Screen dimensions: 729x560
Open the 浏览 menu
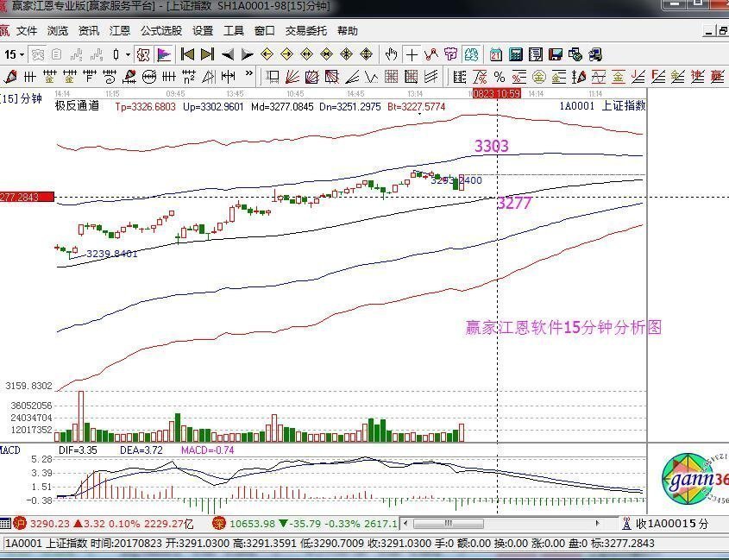tap(58, 31)
